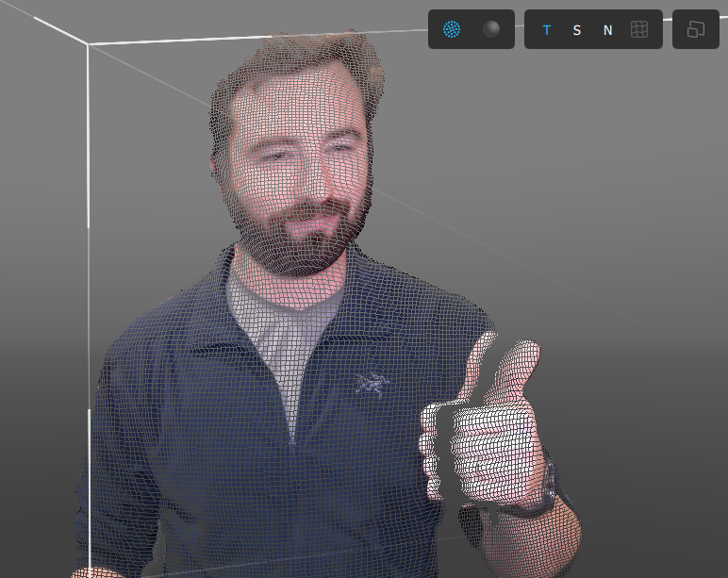The height and width of the screenshot is (578, 728).
Task: Click the overlapping squares view icon
Action: 696,29
